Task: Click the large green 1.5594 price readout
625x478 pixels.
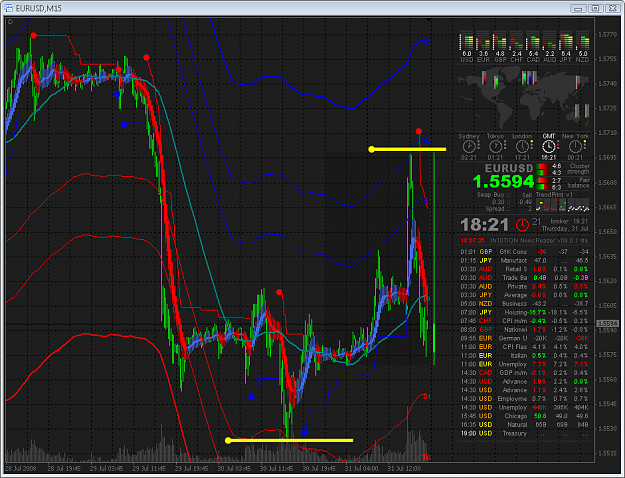Action: (x=503, y=182)
